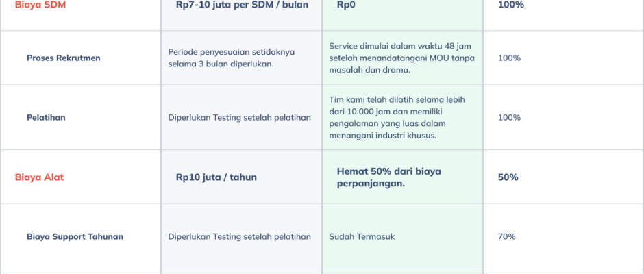Click the red Biaya SDM heading
644x274 pixels.
tap(40, 5)
